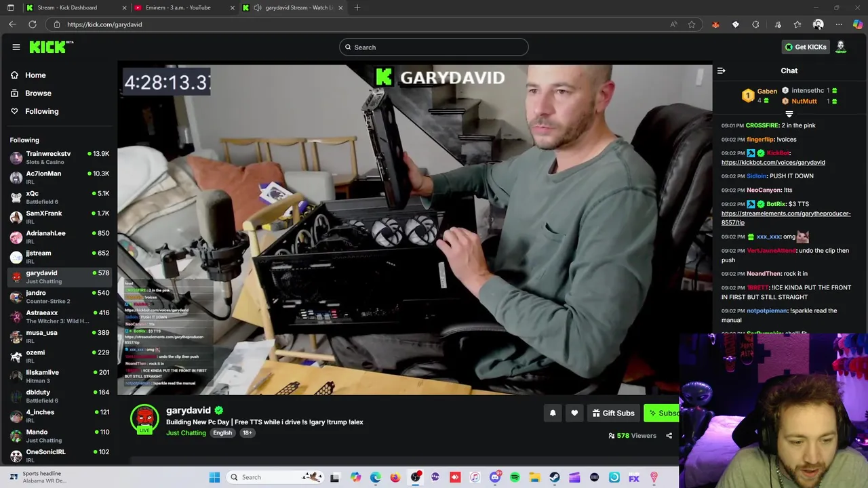Image resolution: width=868 pixels, height=488 pixels.
Task: Open lilskamlive channel in Following list
Action: 60,376
